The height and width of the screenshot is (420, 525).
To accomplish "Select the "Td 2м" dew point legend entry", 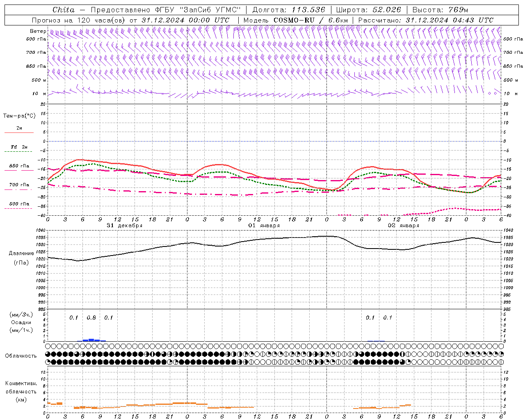I will tap(19, 147).
